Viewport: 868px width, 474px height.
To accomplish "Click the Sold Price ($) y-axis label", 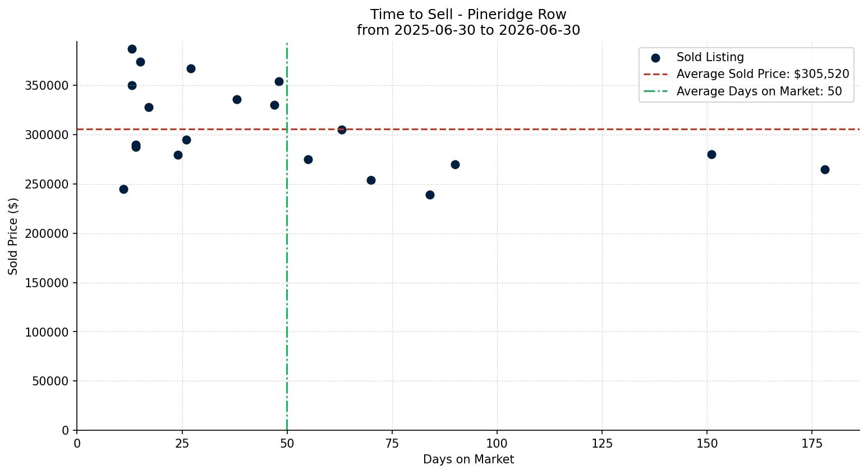I will pyautogui.click(x=13, y=236).
